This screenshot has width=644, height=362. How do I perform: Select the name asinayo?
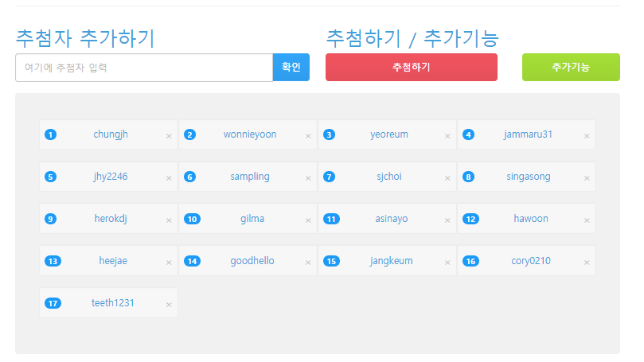392,219
